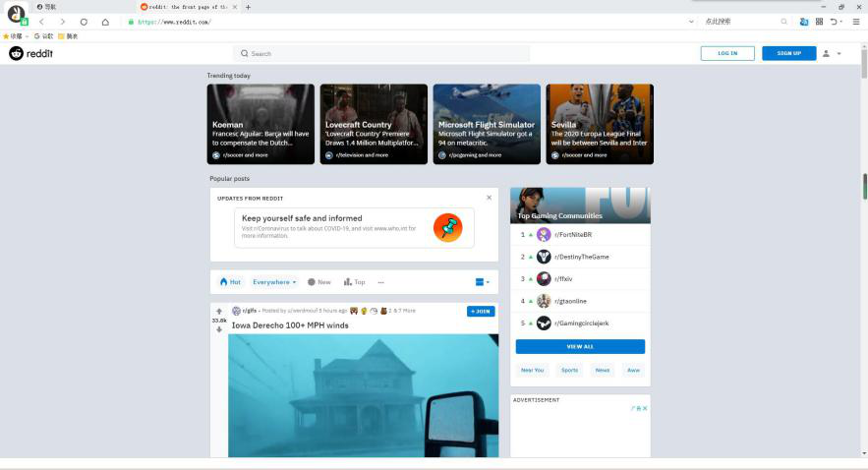This screenshot has height=470, width=868.
Task: Open the browser home page icon
Action: point(105,22)
